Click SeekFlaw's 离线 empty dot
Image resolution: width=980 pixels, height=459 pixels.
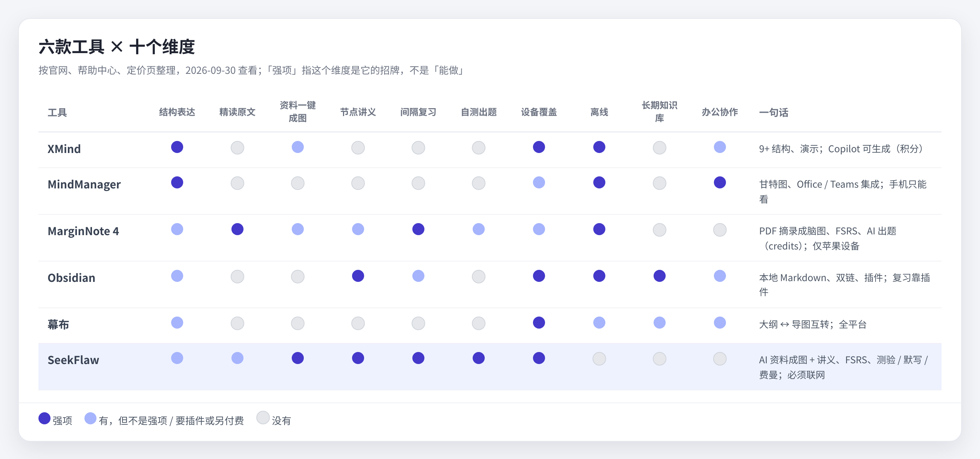(x=599, y=359)
